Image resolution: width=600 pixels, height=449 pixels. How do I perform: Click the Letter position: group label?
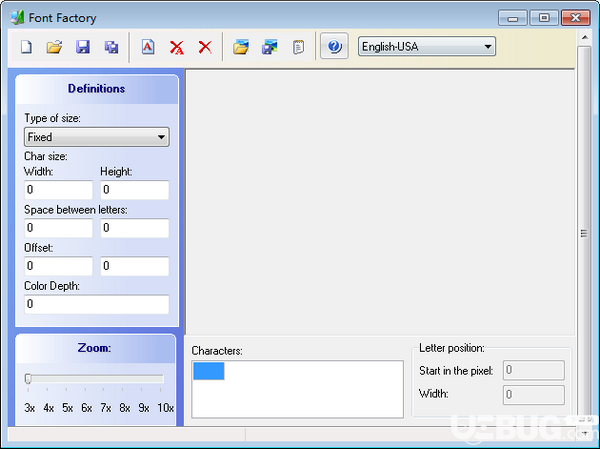(452, 348)
